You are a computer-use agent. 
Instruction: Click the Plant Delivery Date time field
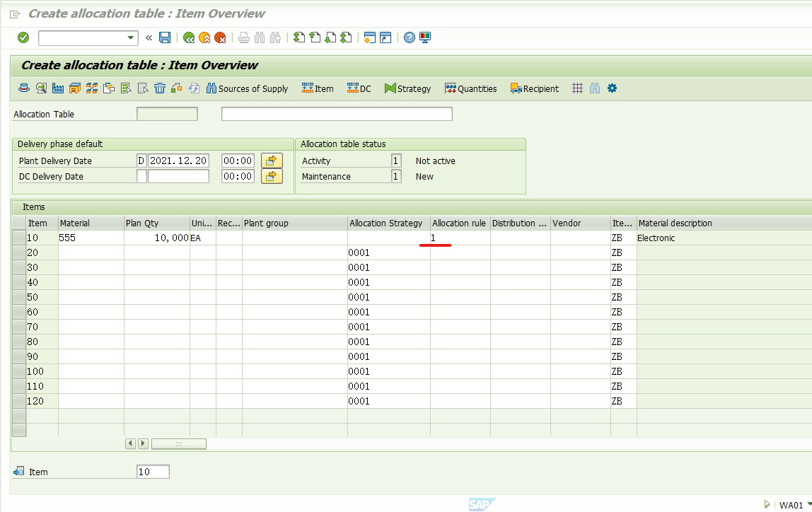(238, 161)
